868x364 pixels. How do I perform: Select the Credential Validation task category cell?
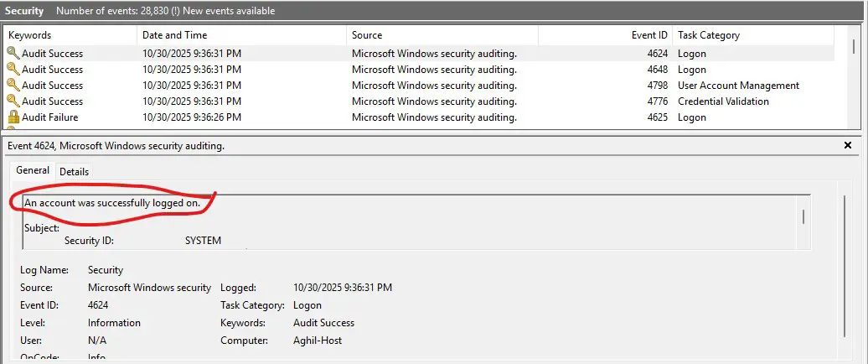coord(723,101)
